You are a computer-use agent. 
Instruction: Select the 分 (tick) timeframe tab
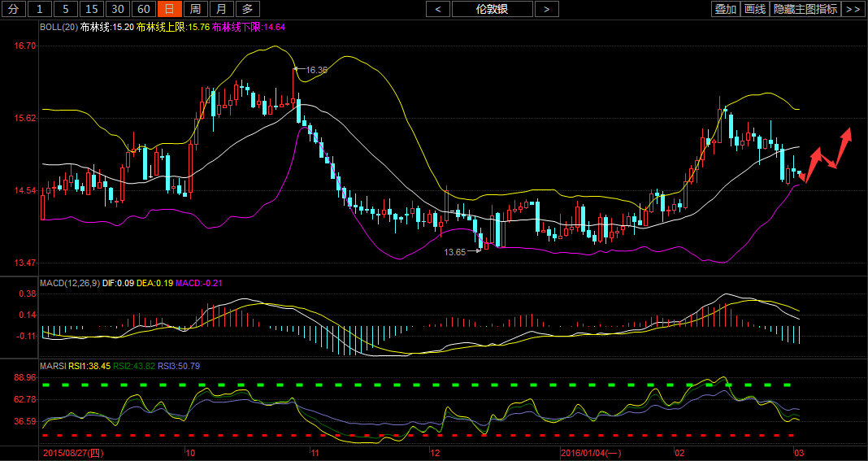pyautogui.click(x=13, y=9)
